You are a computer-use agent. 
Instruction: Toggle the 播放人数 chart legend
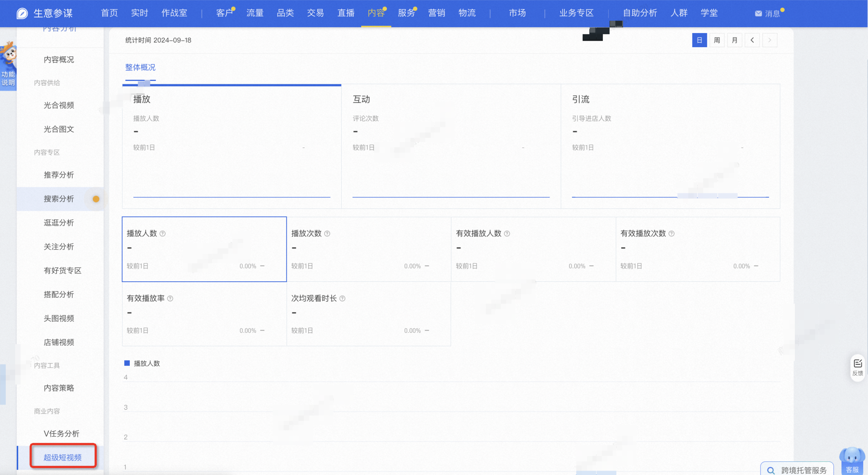(142, 363)
